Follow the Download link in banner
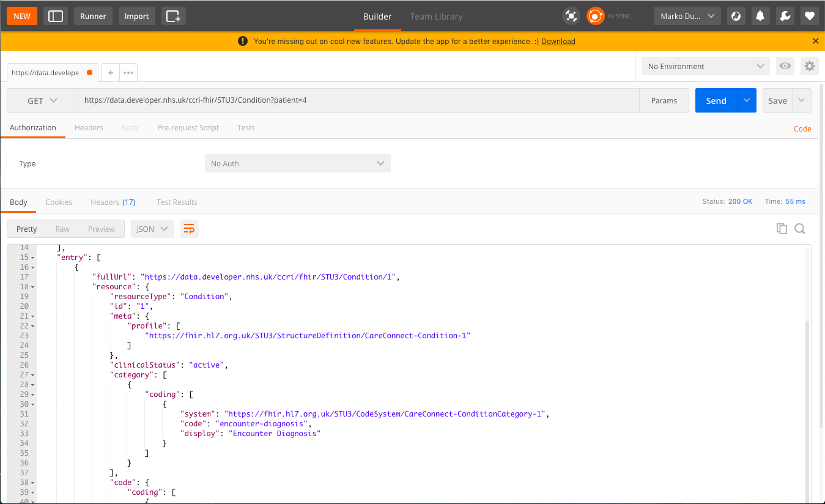825x504 pixels. pyautogui.click(x=558, y=41)
